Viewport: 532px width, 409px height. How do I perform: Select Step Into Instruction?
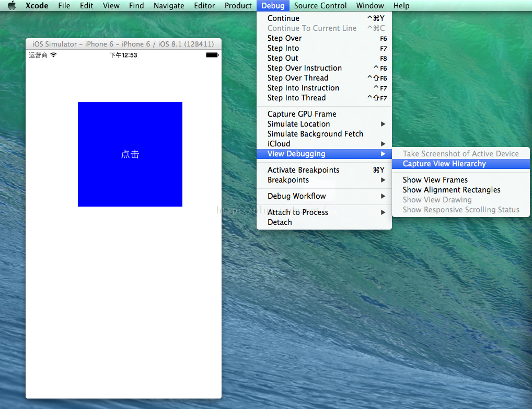[324, 88]
